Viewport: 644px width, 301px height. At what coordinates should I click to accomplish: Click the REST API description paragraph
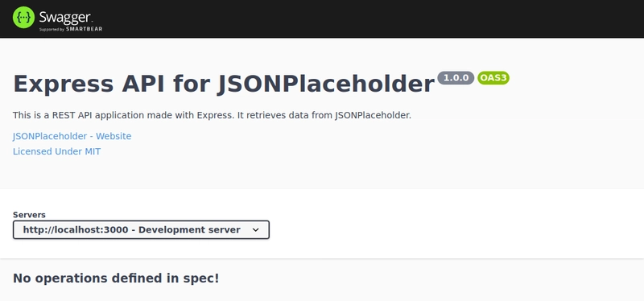pos(212,115)
